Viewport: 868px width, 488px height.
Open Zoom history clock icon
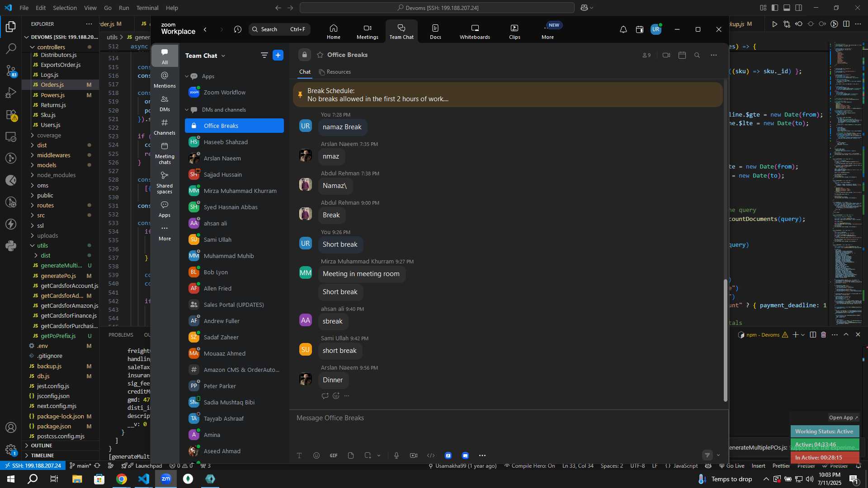[238, 29]
